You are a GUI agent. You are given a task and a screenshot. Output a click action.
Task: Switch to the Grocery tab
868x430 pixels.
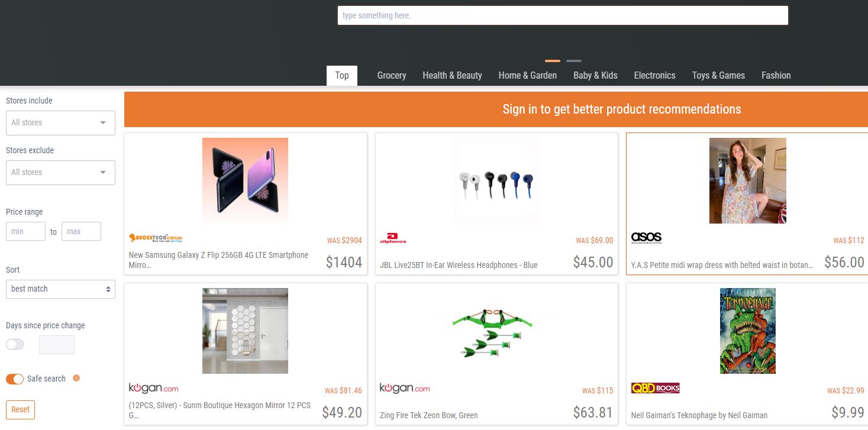[x=392, y=75]
